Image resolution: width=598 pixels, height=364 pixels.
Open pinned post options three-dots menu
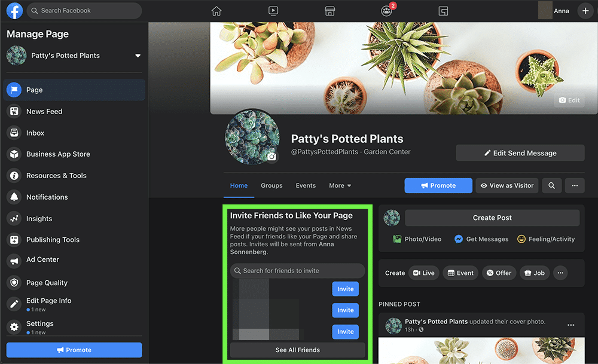[x=570, y=325]
